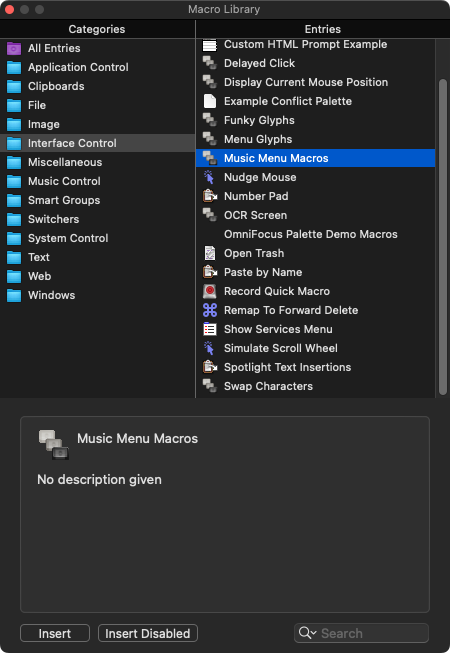Image resolution: width=450 pixels, height=653 pixels.
Task: Click the Clipboards folder icon
Action: click(x=14, y=86)
